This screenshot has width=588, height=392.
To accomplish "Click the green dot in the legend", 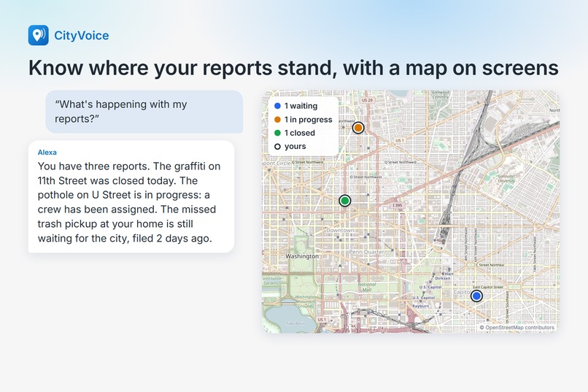I will tap(277, 133).
